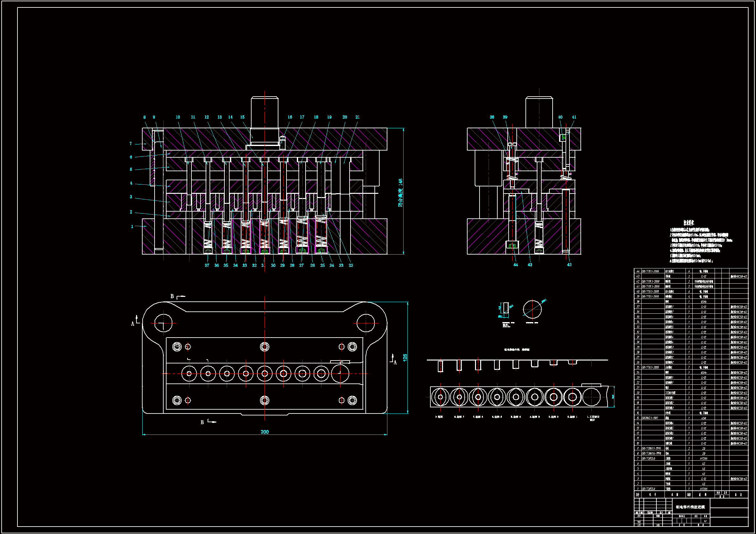The width and height of the screenshot is (756, 534).
Task: Click the top-right guide post circle in plan view
Action: click(x=365, y=323)
